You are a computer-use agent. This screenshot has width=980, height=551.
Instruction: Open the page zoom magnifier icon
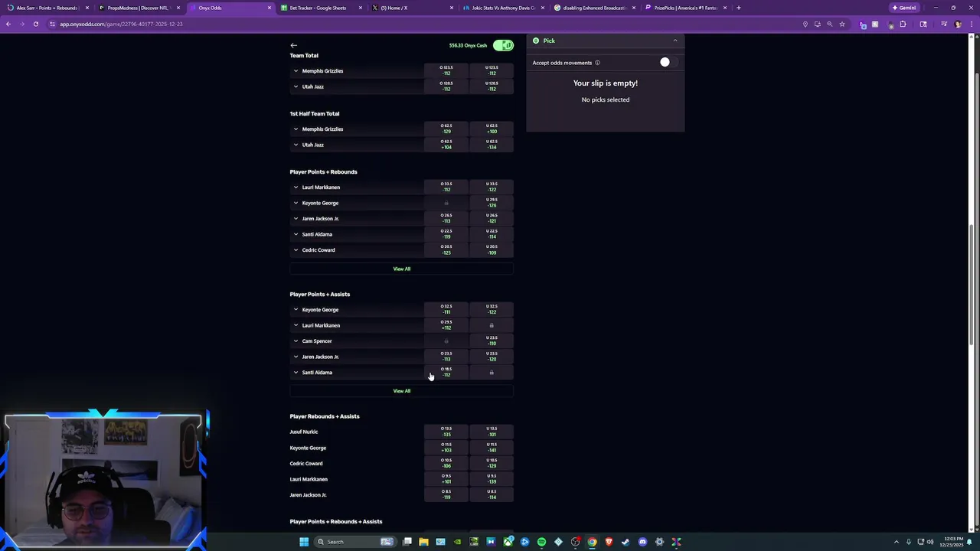[829, 24]
